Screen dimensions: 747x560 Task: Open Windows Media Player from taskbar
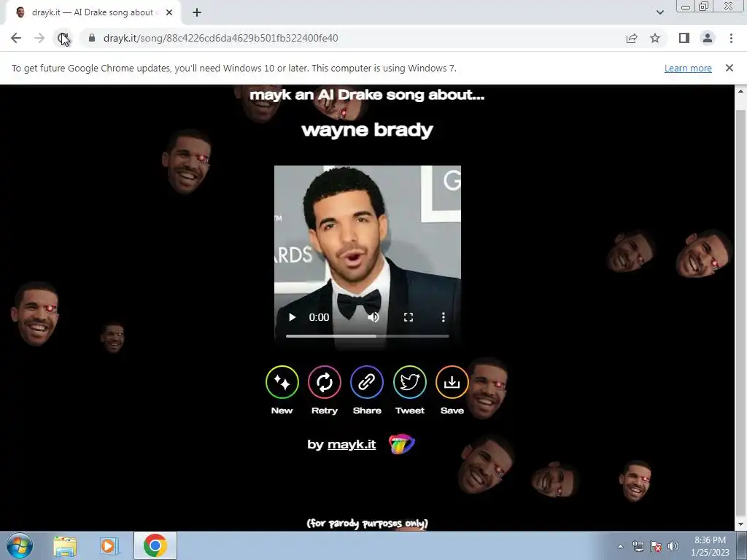tap(109, 545)
